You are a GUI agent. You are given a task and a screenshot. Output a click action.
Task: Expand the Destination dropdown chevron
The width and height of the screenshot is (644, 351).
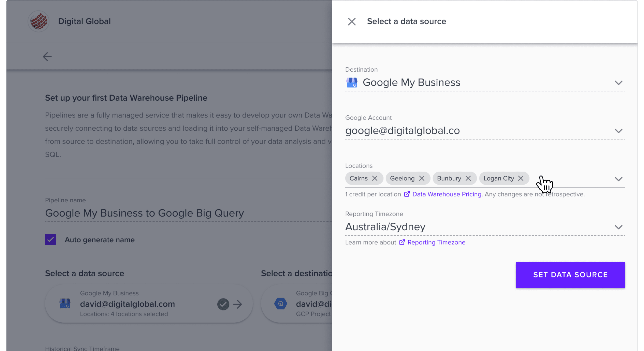pyautogui.click(x=619, y=83)
